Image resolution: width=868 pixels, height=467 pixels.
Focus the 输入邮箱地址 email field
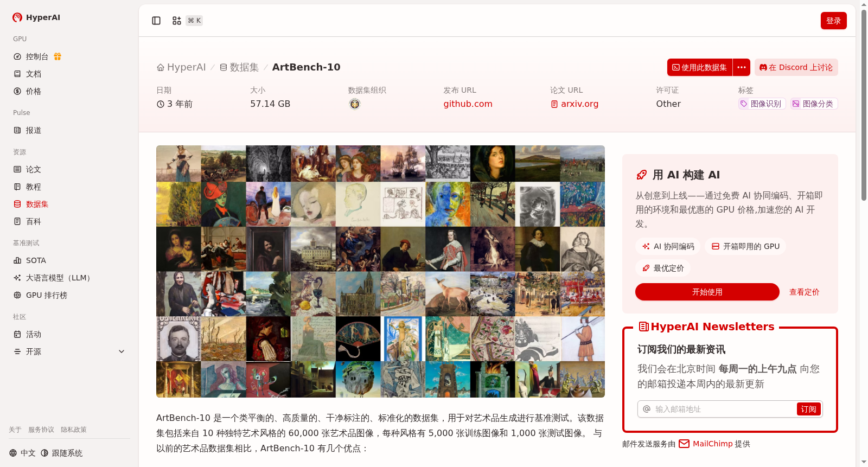[717, 409]
